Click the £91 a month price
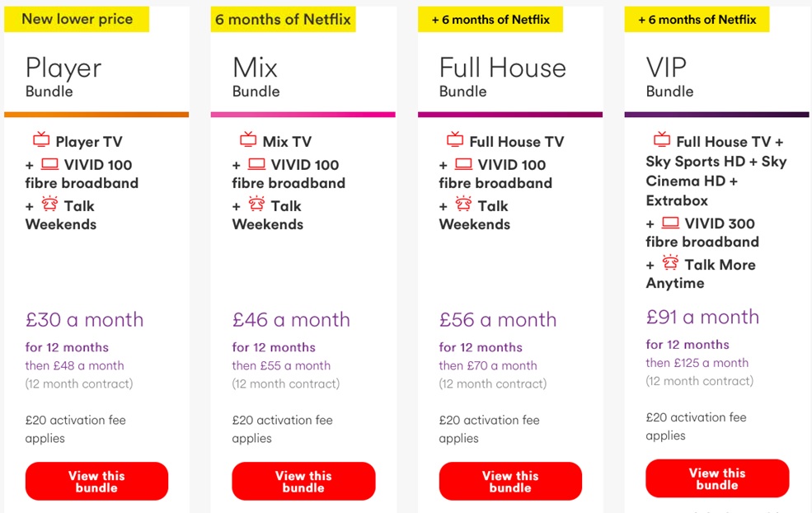Image resolution: width=812 pixels, height=513 pixels. point(702,317)
